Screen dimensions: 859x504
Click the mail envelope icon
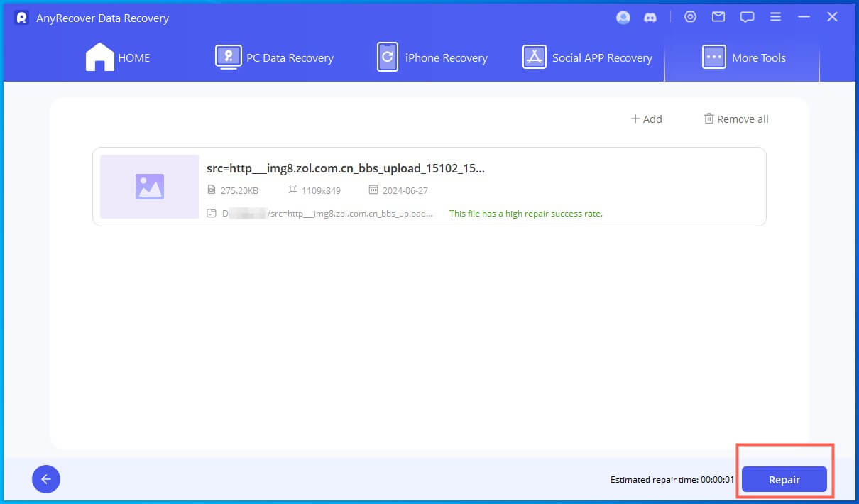(x=718, y=18)
